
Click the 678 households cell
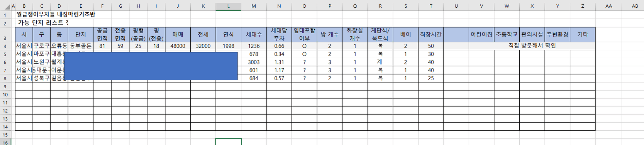(254, 54)
